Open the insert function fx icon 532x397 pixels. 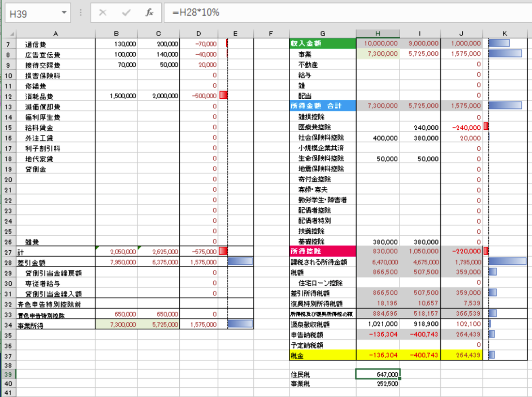tap(149, 13)
